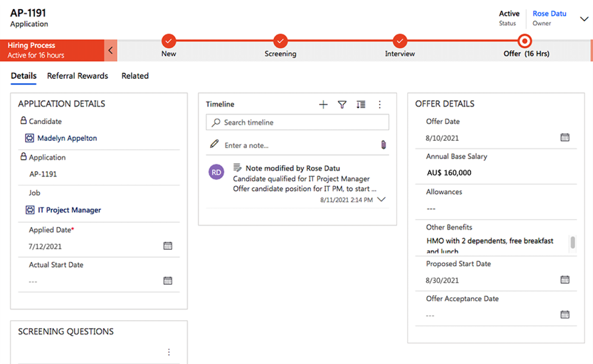Open owner Rose Datu link
593x364 pixels.
click(x=550, y=14)
